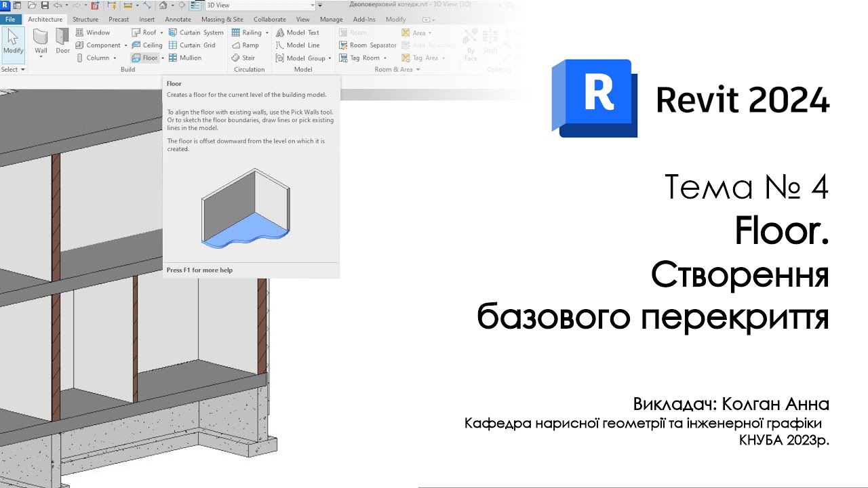Viewport: 868px width, 488px height.
Task: Click the Undo arrow icon
Action: [58, 5]
